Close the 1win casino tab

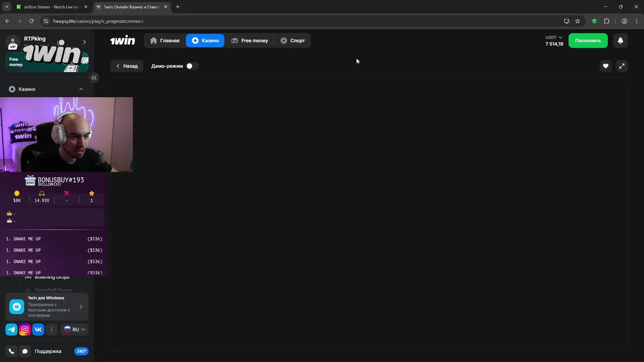click(166, 7)
